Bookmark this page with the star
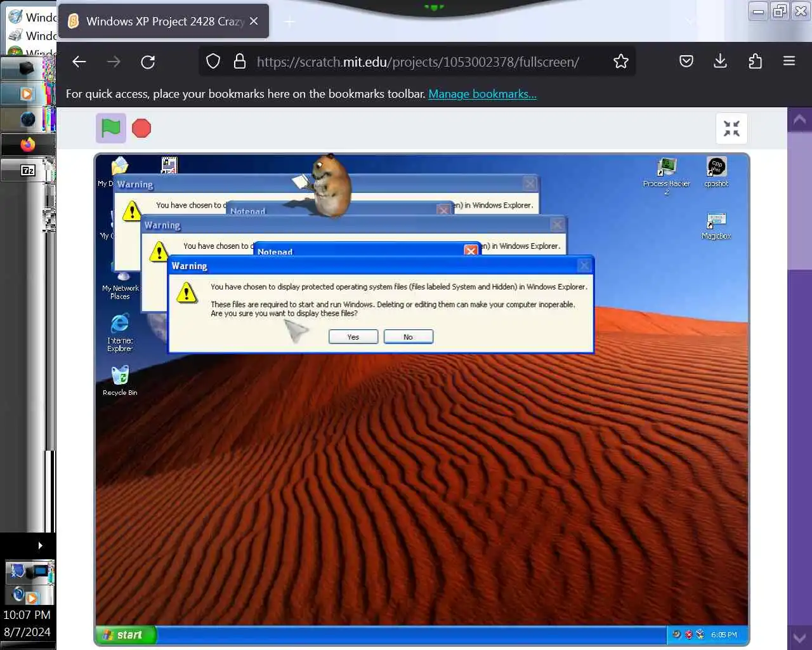The width and height of the screenshot is (812, 650). click(x=621, y=62)
